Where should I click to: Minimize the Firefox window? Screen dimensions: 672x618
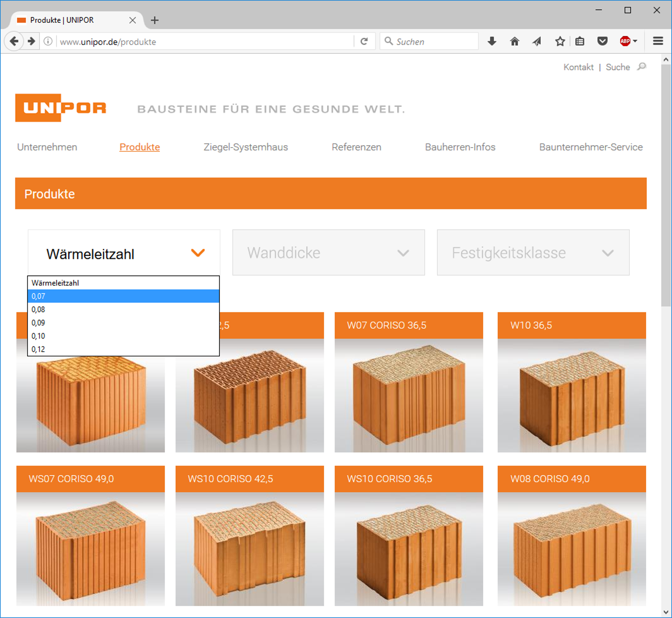pyautogui.click(x=599, y=10)
